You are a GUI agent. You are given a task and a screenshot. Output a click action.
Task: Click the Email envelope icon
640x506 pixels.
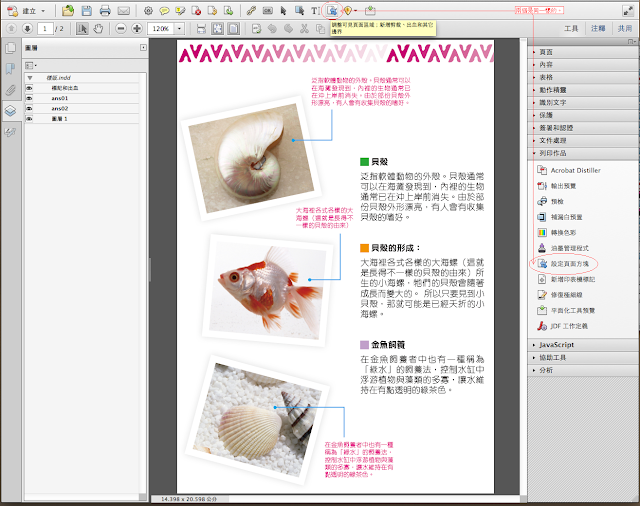point(124,11)
